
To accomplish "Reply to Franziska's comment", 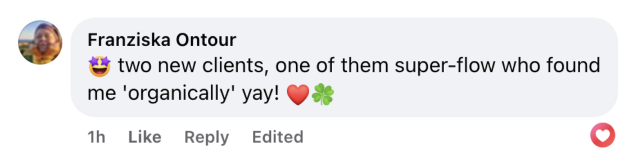I will pyautogui.click(x=206, y=137).
